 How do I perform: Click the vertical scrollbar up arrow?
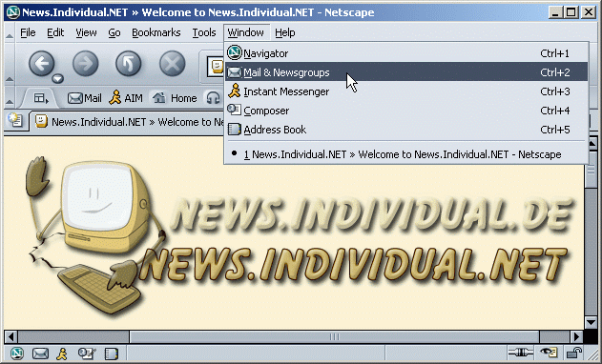coord(592,143)
